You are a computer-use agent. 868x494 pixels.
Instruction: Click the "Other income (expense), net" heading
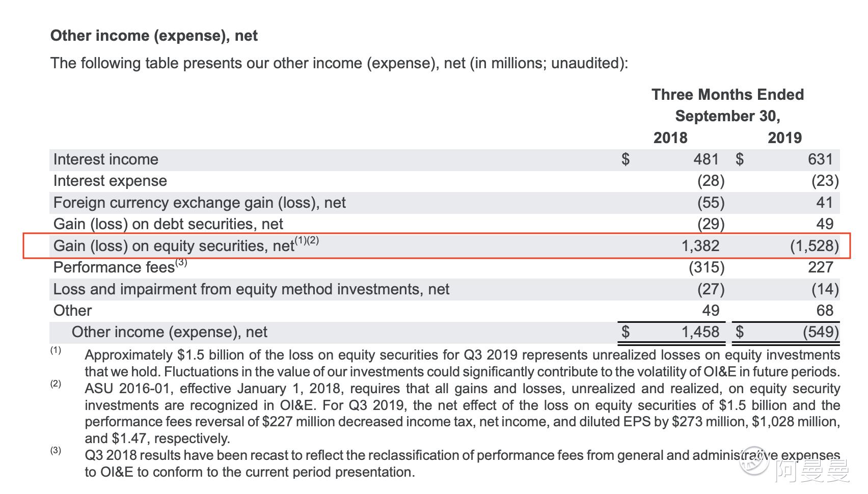click(154, 36)
